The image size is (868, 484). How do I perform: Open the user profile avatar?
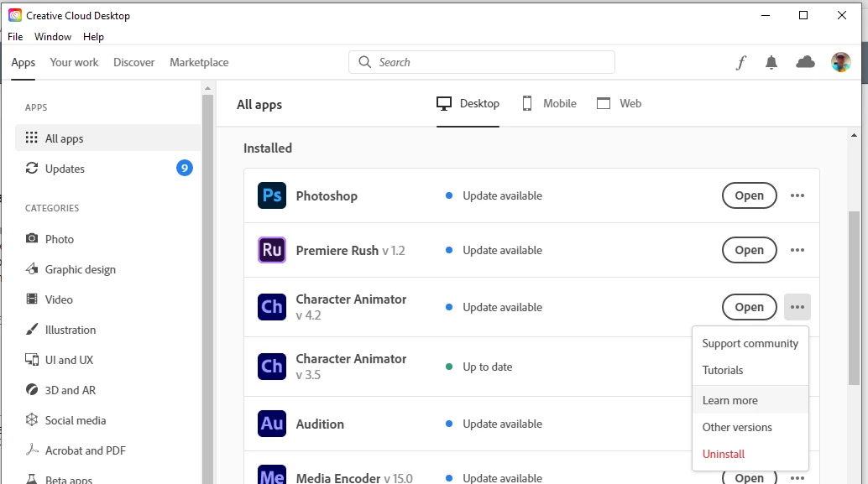841,62
